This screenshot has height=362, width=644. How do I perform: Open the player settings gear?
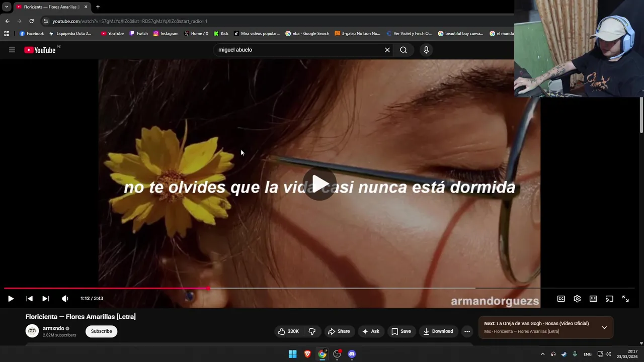[x=577, y=299]
